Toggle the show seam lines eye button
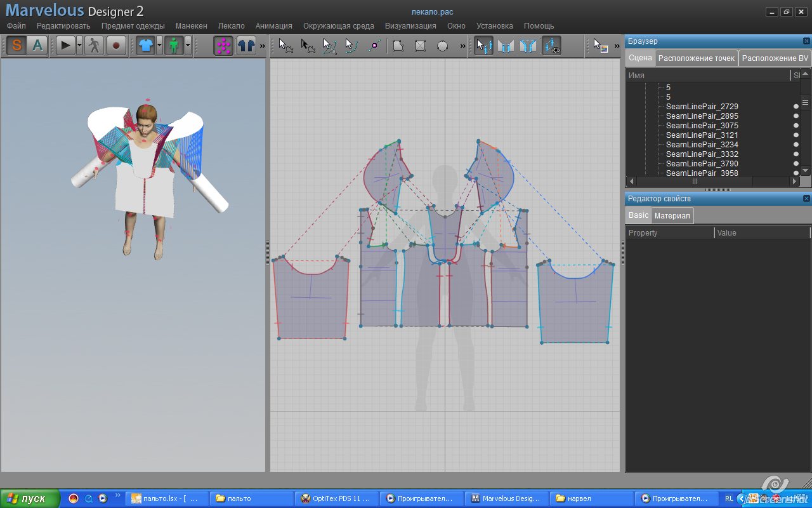This screenshot has height=508, width=812. (551, 46)
